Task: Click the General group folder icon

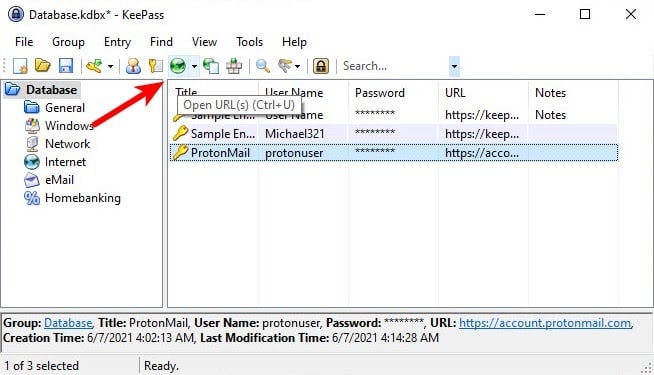Action: pos(32,107)
